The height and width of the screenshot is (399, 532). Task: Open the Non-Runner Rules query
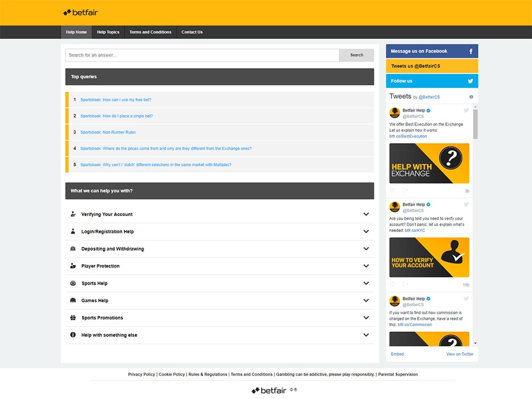click(x=108, y=132)
